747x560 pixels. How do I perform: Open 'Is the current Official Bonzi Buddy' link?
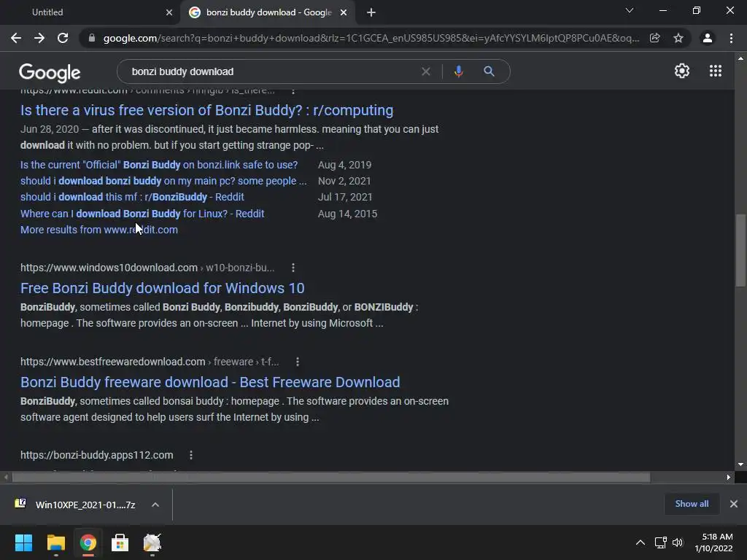coord(158,165)
